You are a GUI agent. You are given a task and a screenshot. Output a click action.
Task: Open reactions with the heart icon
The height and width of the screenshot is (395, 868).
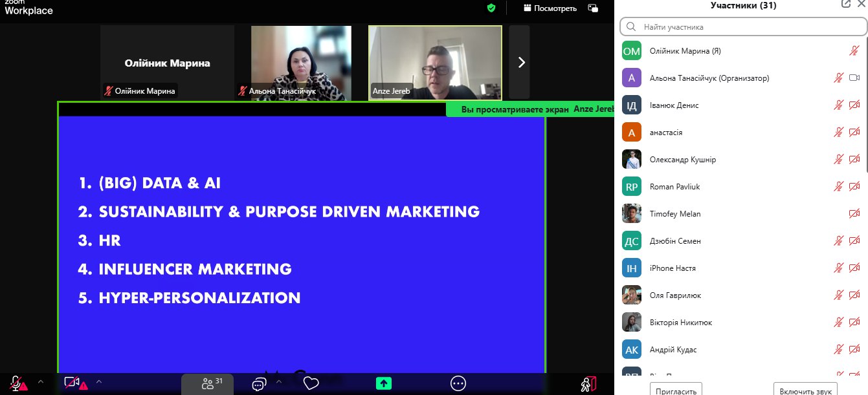click(x=311, y=383)
